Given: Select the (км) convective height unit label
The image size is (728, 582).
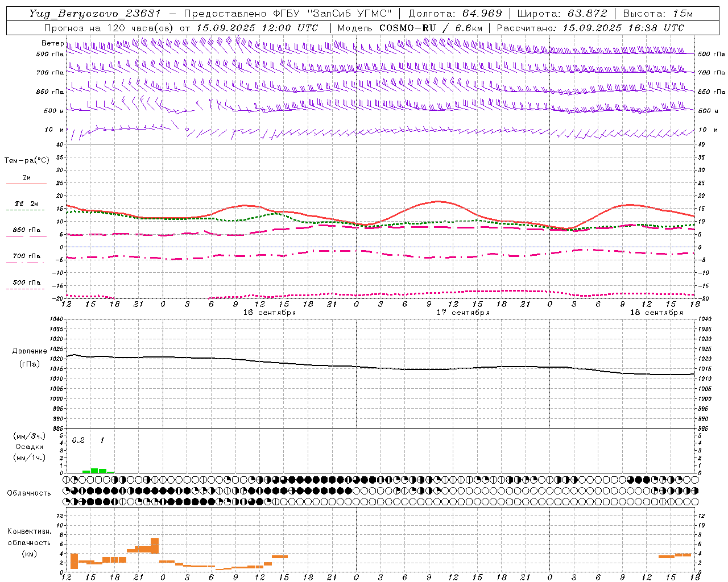Looking at the screenshot, I should [30, 554].
